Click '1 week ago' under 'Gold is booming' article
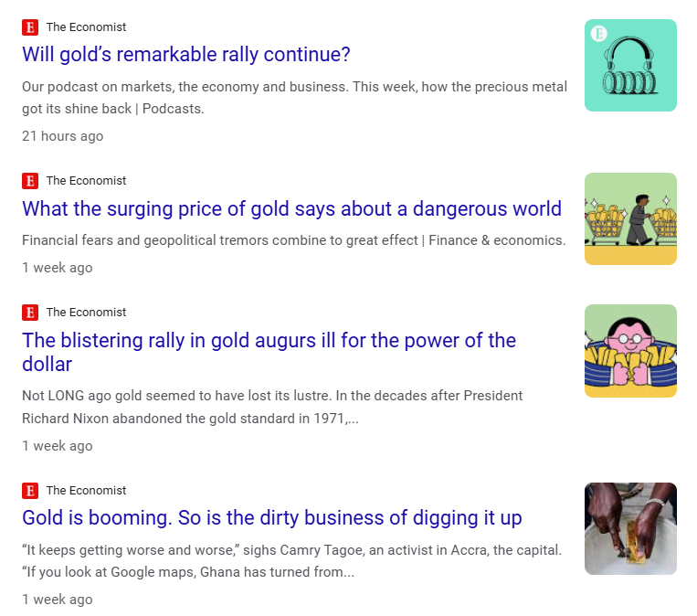The image size is (697, 616). point(58,600)
